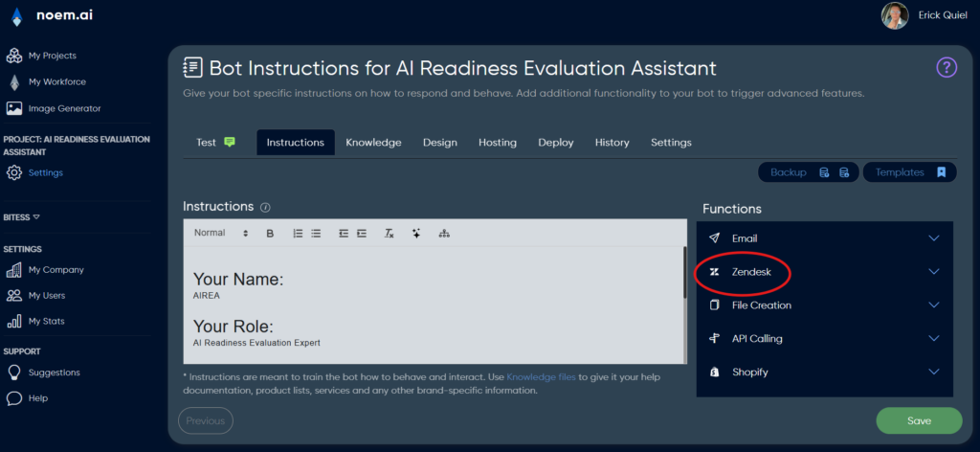Image resolution: width=980 pixels, height=452 pixels.
Task: Click the Email paper plane icon
Action: tap(714, 238)
